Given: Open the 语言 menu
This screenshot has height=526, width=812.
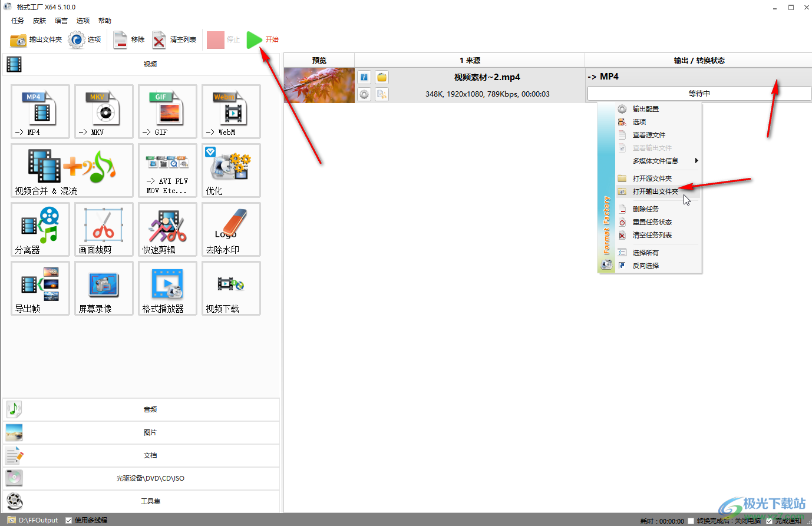Looking at the screenshot, I should (61, 21).
